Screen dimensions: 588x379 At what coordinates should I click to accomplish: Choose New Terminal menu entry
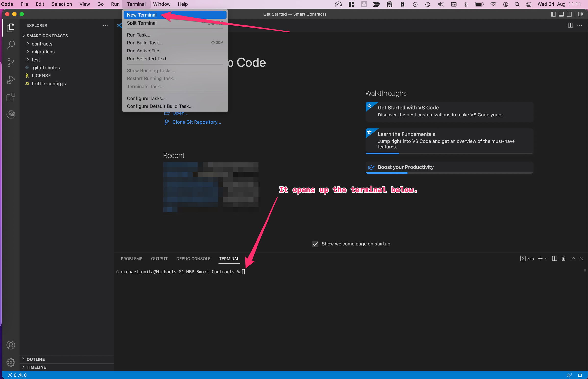point(175,15)
